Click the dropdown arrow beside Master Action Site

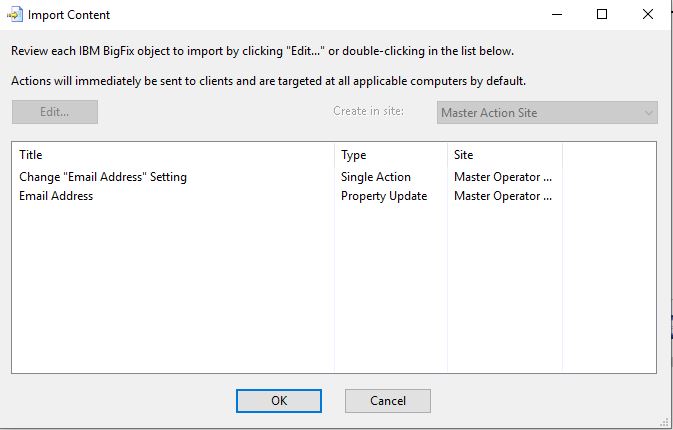point(648,113)
